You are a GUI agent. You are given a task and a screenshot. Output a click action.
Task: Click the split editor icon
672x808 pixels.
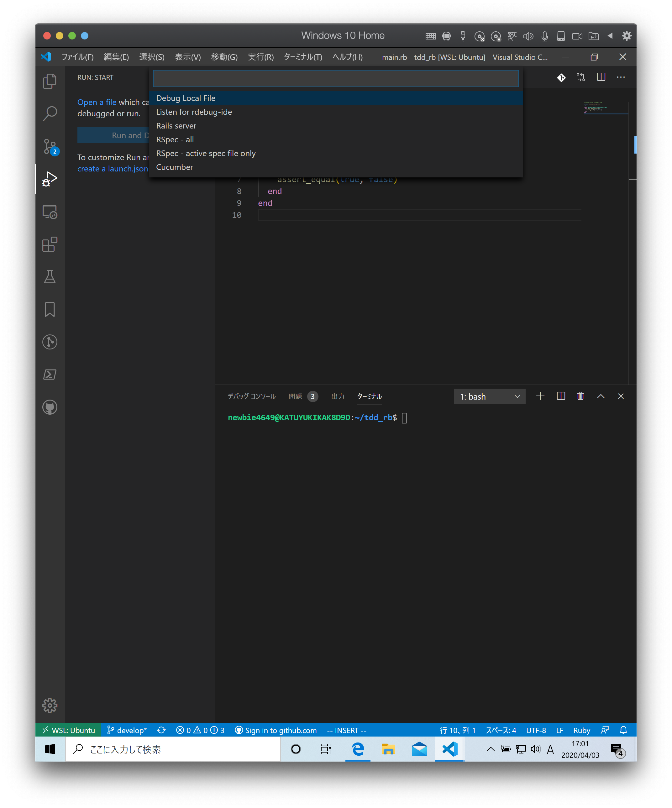pos(601,77)
